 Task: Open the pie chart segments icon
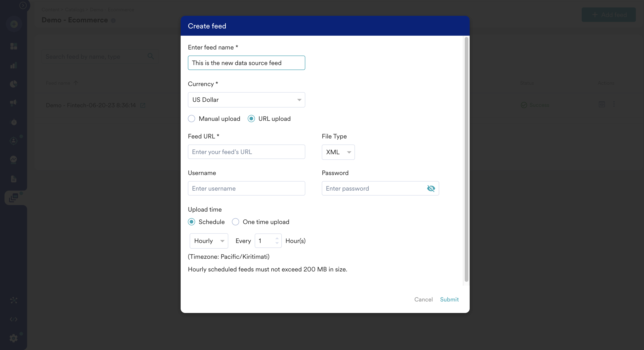tap(14, 84)
